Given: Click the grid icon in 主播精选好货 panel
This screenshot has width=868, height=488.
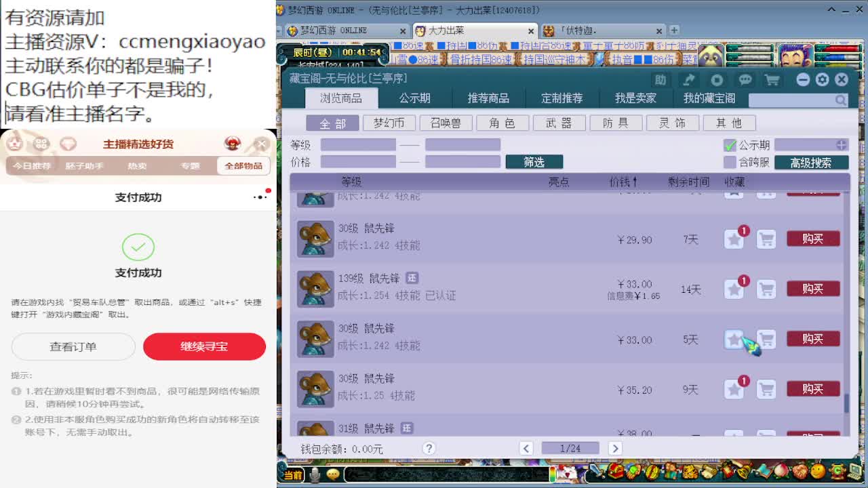Looking at the screenshot, I should [41, 144].
